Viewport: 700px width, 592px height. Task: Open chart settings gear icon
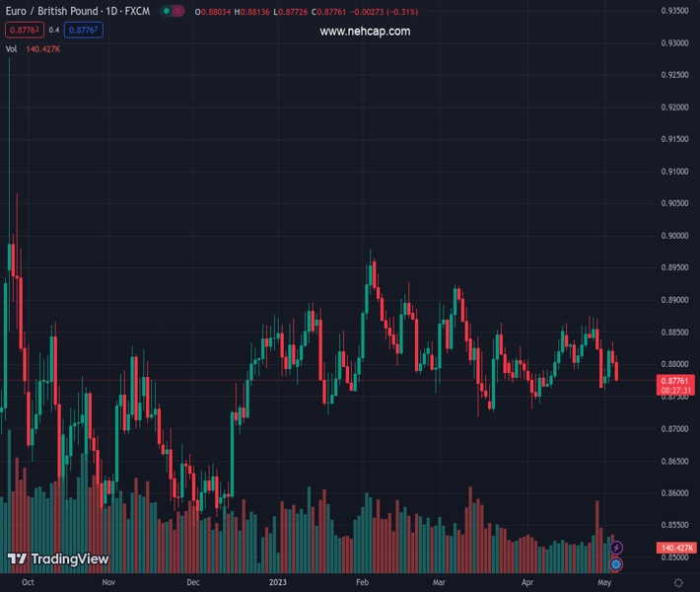point(678,583)
